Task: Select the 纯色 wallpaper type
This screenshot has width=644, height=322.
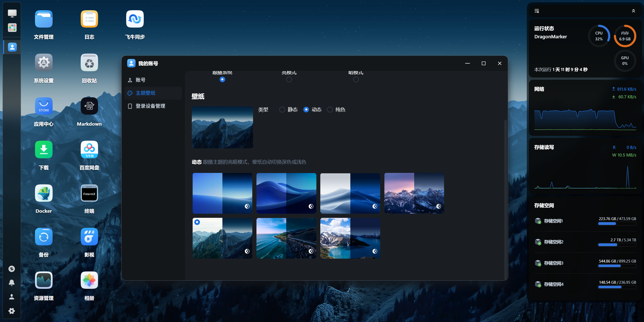Action: tap(330, 110)
